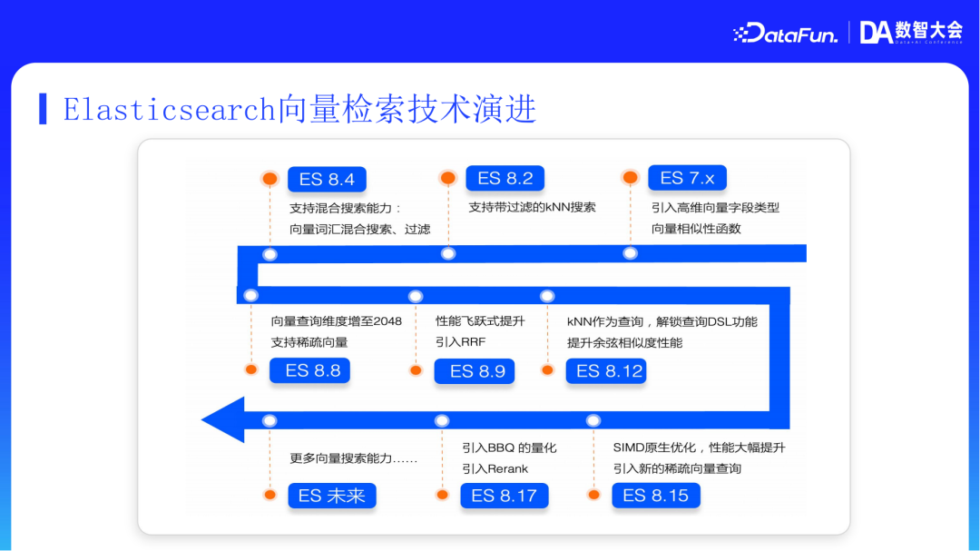The image size is (980, 551).
Task: Select the slide title Elasticsearch向量检索技术演进
Action: point(299,108)
